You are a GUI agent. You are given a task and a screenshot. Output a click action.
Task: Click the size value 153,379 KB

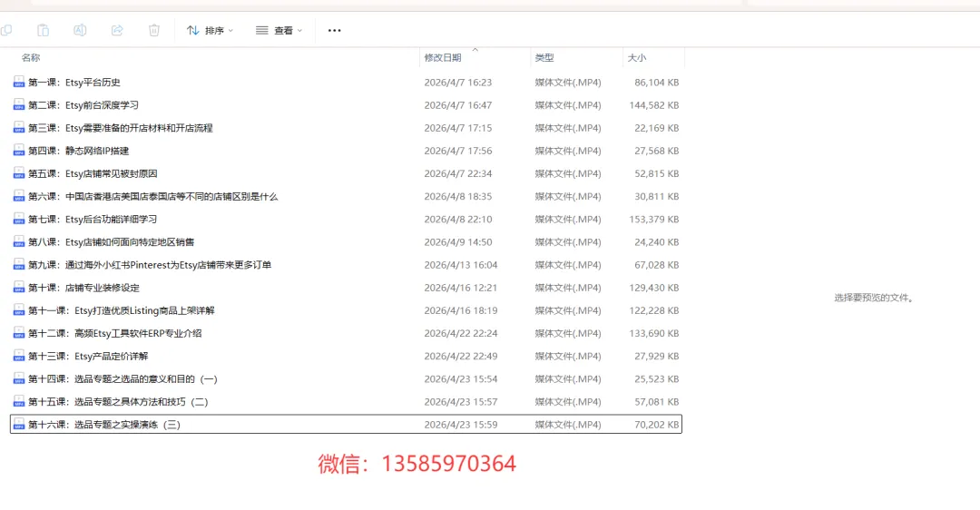pos(653,219)
